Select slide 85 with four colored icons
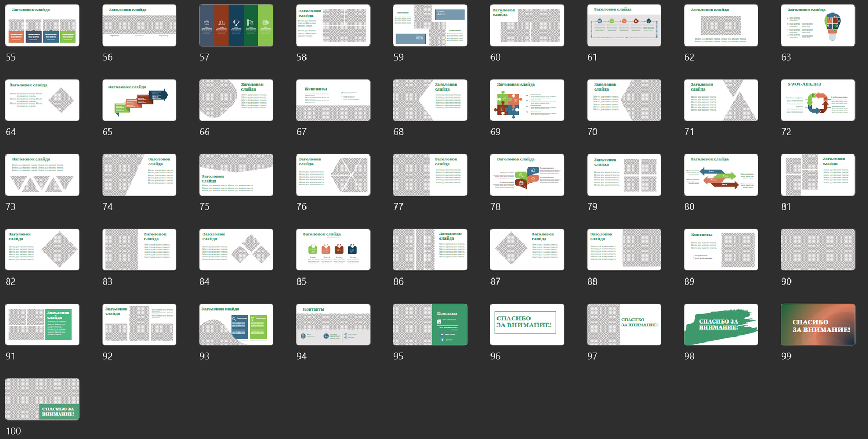 [333, 249]
